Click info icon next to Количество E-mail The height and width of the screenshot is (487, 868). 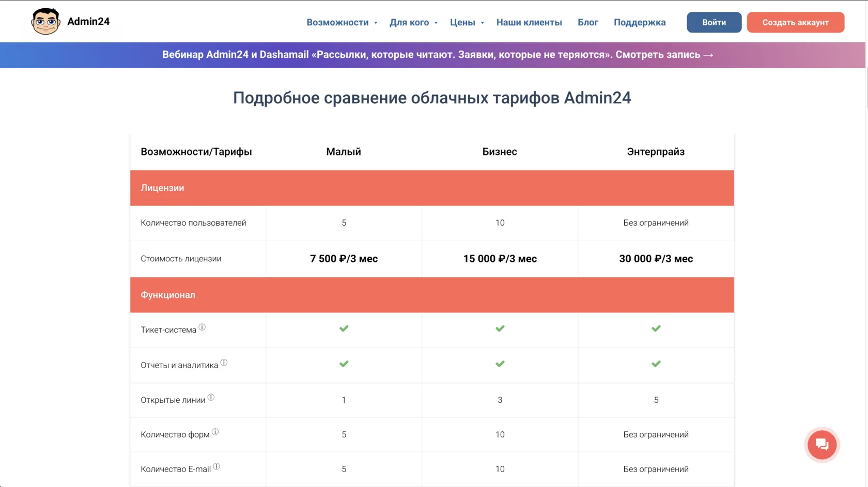pos(216,466)
